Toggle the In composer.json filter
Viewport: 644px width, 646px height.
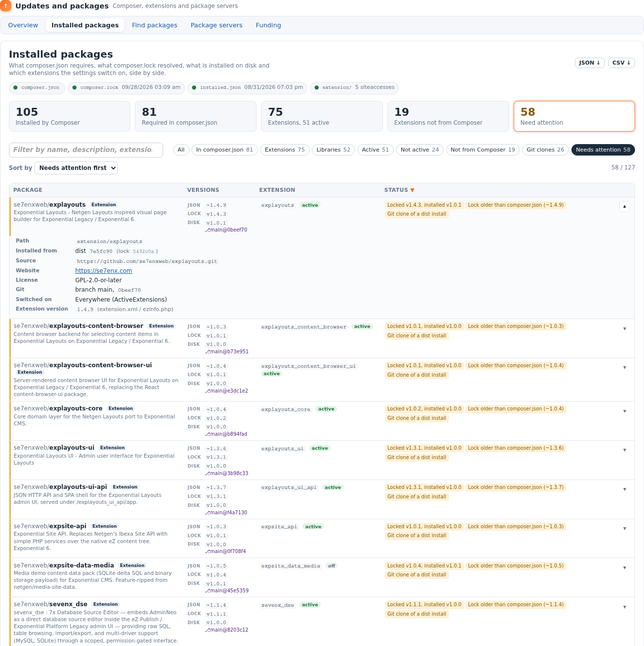(224, 150)
